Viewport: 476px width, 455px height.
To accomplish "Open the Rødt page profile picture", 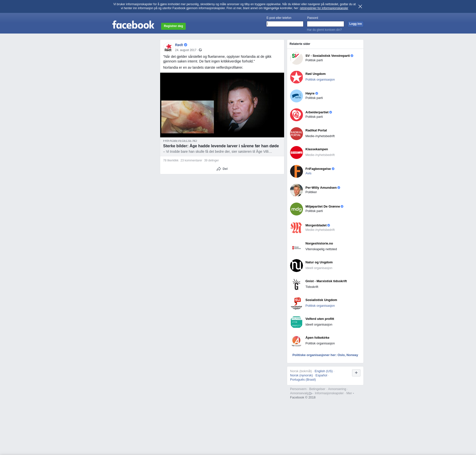I will [168, 47].
